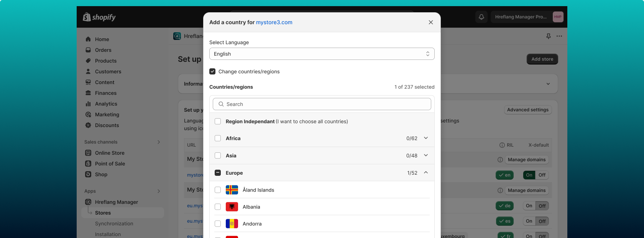
Task: Expand the Africa countries list
Action: pyautogui.click(x=426, y=138)
